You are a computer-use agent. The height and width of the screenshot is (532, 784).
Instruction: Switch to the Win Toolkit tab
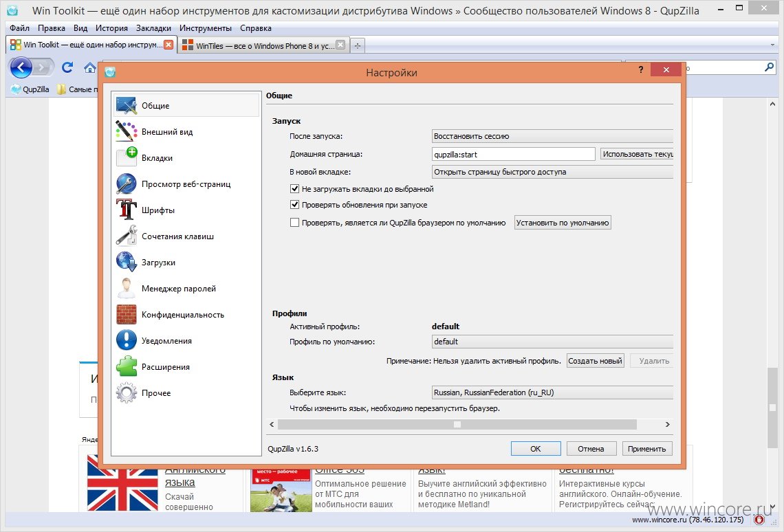(91, 45)
